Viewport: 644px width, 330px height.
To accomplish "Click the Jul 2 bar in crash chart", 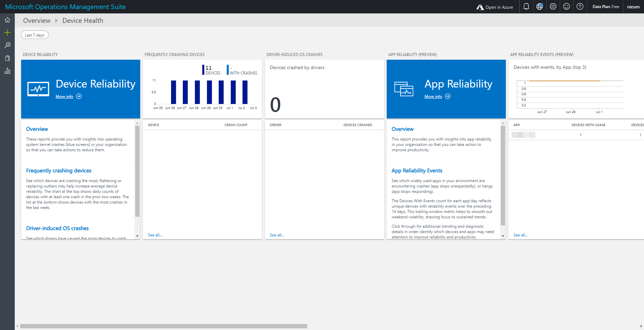I will pos(245,92).
